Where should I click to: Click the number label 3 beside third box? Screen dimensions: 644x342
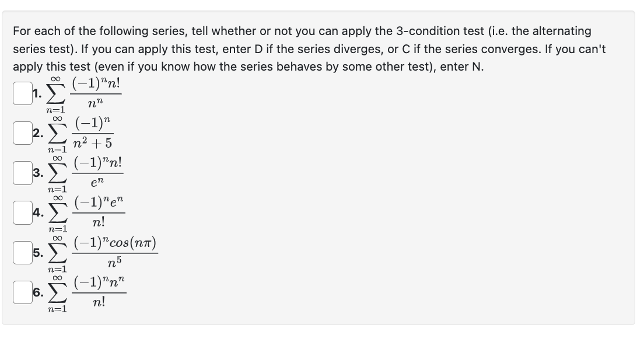point(37,173)
